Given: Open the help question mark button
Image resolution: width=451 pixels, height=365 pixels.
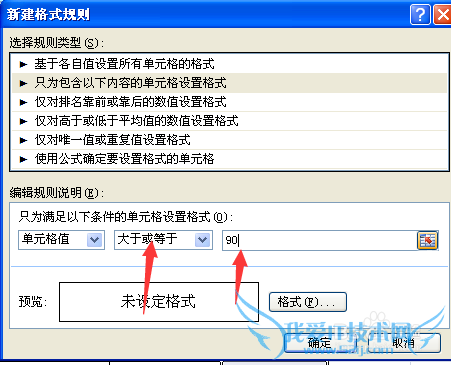Looking at the screenshot, I should 420,15.
